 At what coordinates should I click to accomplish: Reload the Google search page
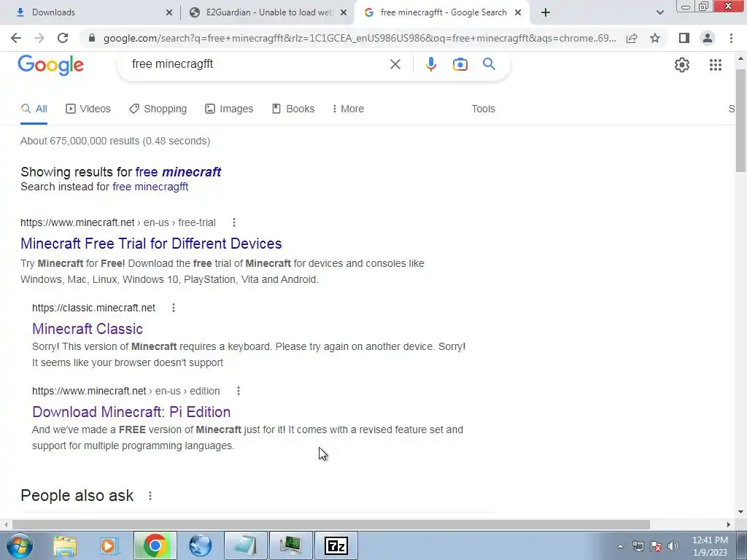point(63,38)
